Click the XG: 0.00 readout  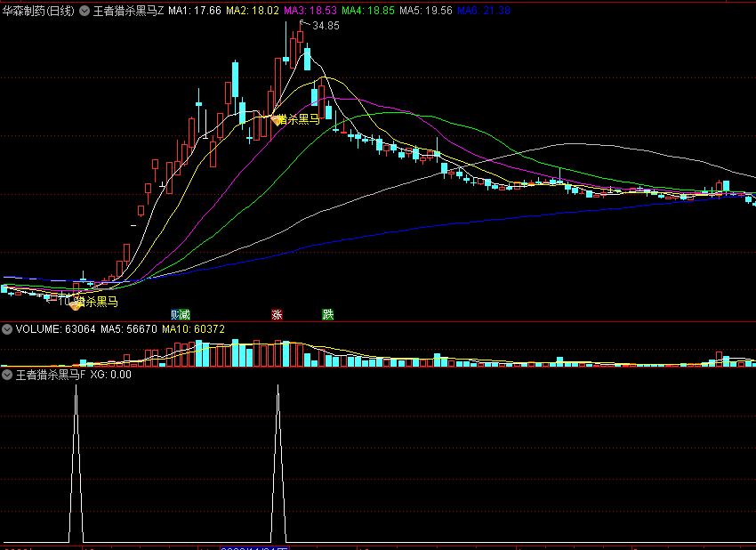(111, 375)
